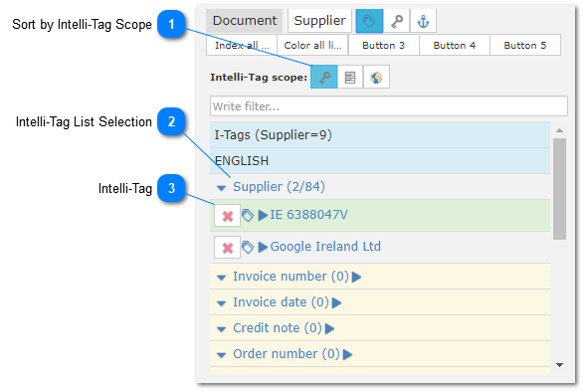Collapse the Supplier (2/84) list

point(222,187)
